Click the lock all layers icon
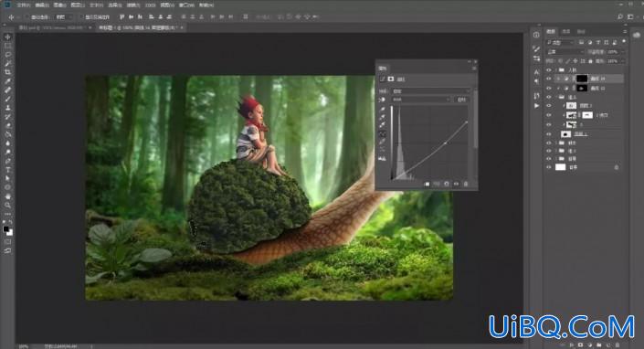The height and width of the screenshot is (349, 644). [x=591, y=61]
